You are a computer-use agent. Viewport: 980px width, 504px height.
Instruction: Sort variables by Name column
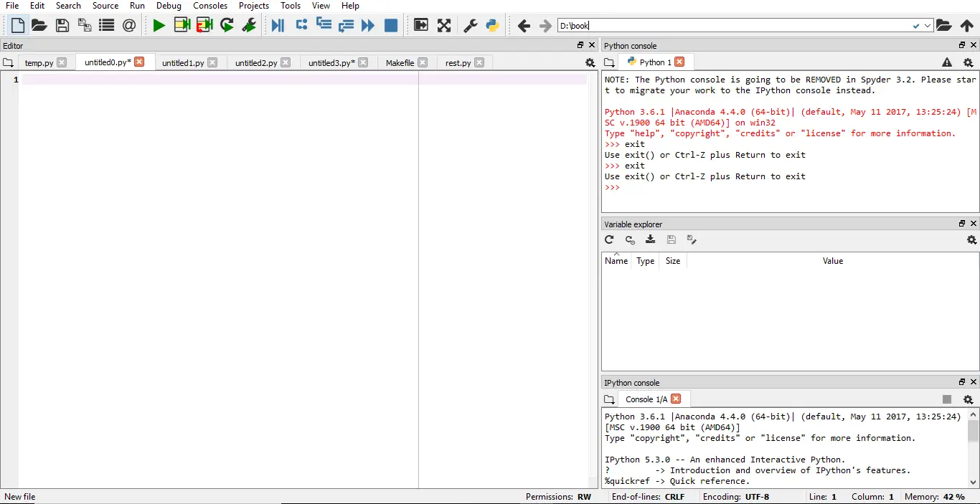click(x=616, y=261)
